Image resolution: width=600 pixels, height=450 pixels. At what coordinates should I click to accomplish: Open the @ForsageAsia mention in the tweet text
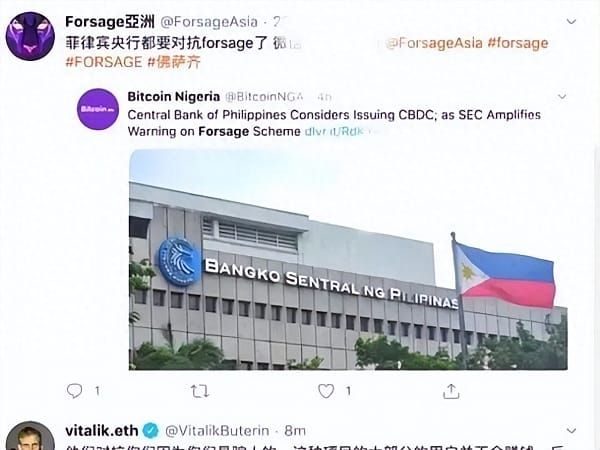434,43
